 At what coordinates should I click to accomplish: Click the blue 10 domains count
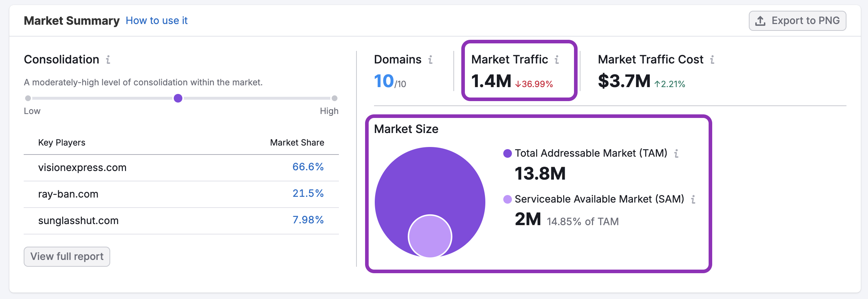point(384,81)
